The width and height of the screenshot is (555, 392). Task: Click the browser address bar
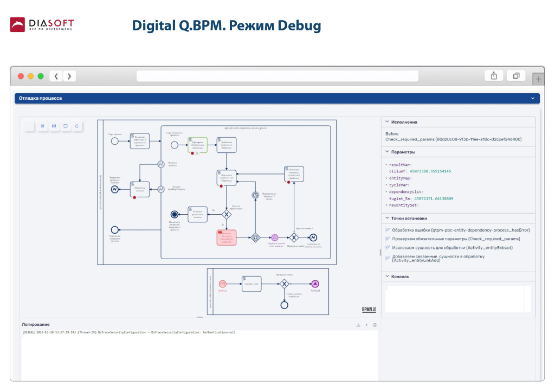tap(277, 76)
